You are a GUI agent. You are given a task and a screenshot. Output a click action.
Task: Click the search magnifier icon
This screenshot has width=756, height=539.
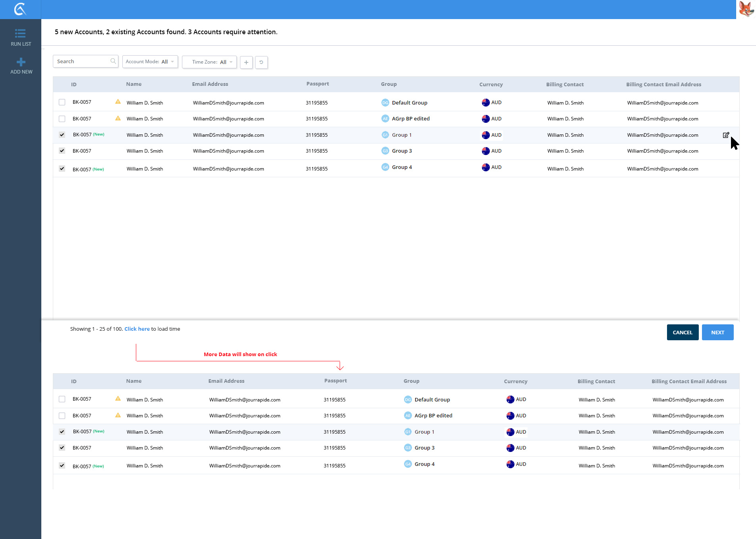[113, 61]
